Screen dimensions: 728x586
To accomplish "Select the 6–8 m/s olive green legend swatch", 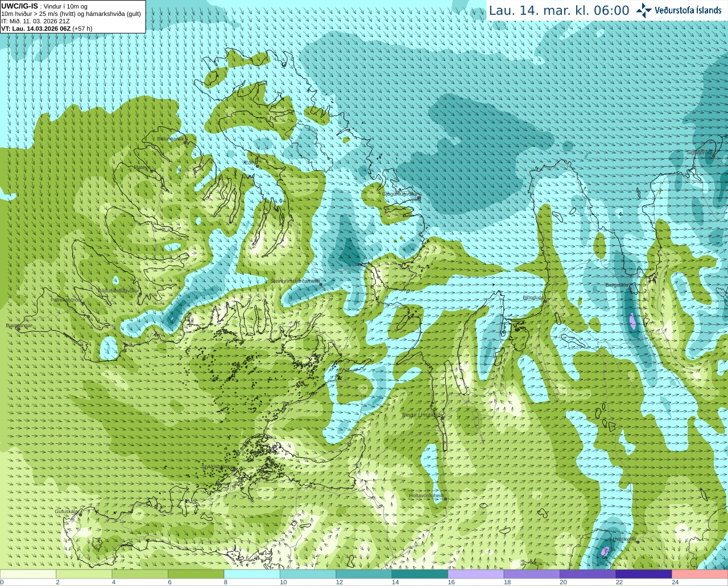I will tap(196, 574).
